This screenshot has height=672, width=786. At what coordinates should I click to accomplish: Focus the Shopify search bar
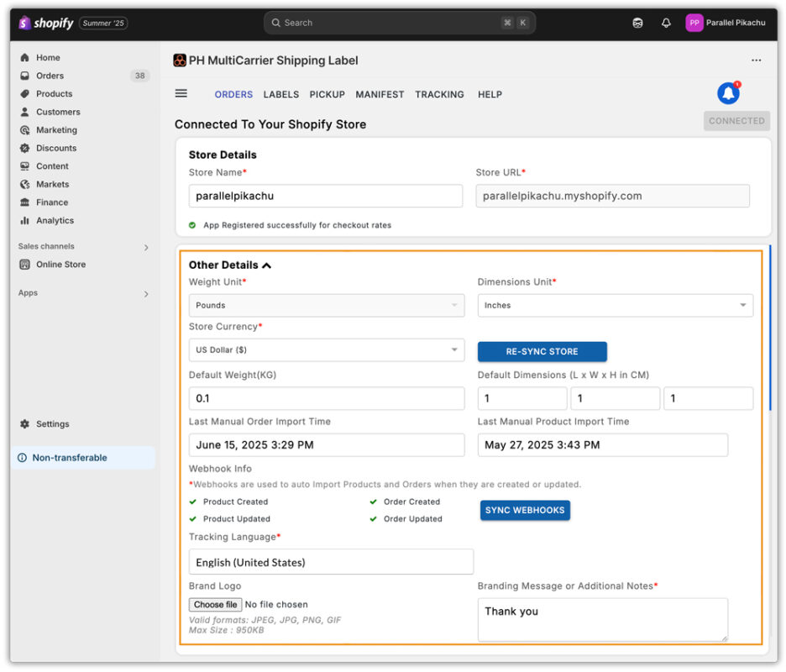coord(400,23)
